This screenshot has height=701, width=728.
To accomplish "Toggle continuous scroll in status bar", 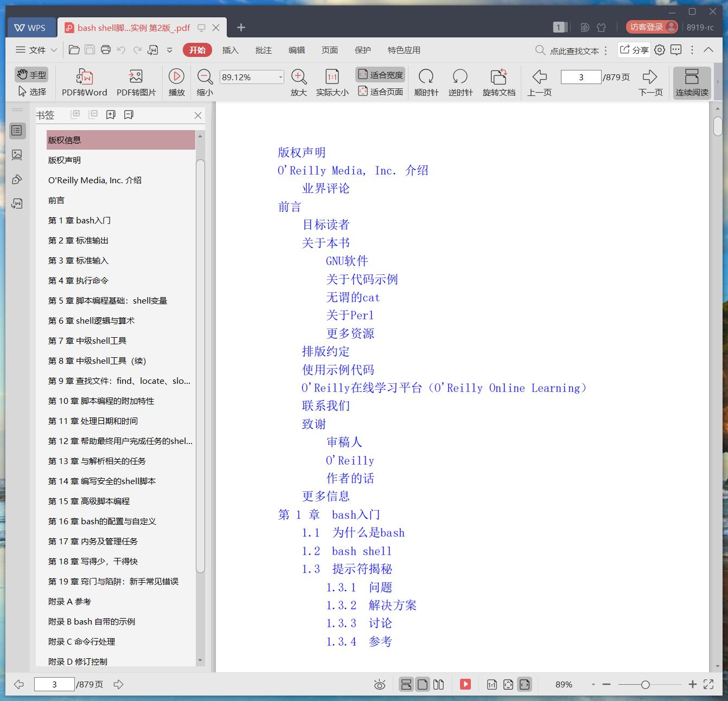I will (x=406, y=684).
